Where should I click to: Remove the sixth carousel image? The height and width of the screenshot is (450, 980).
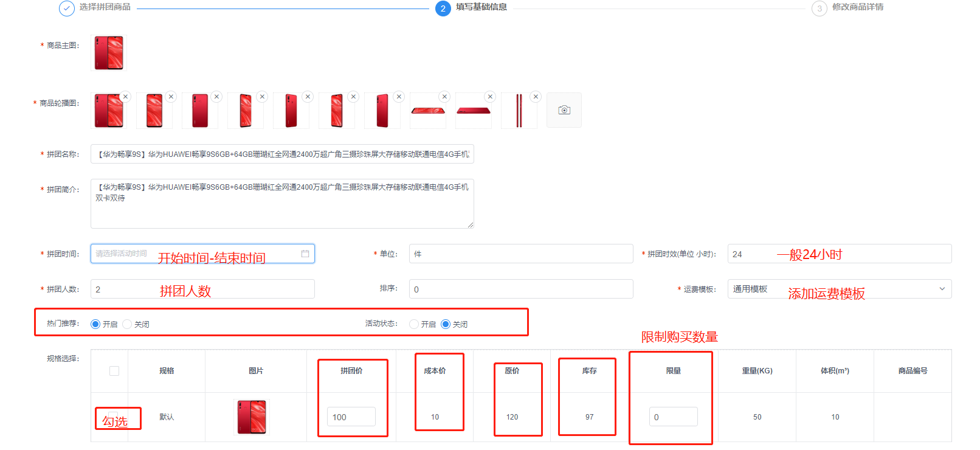point(353,97)
